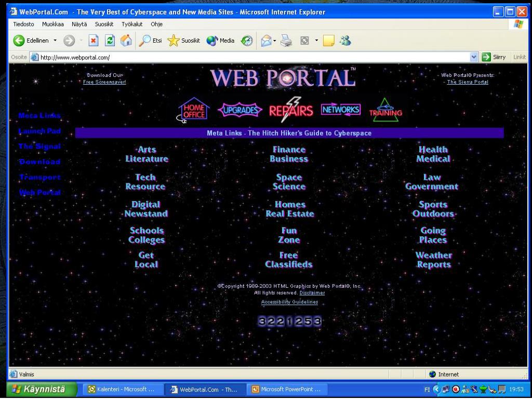Click The Signal sidebar item

[x=39, y=147]
